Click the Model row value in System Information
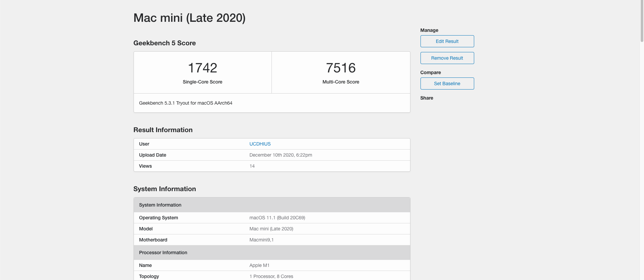 point(271,229)
